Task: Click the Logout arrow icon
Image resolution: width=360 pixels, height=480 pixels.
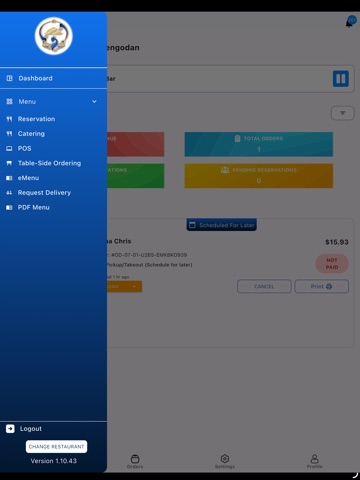Action: pos(10,429)
